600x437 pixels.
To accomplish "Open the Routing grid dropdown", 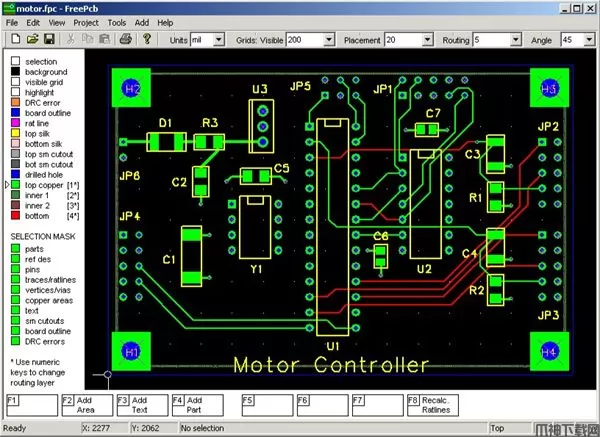I will [x=516, y=39].
